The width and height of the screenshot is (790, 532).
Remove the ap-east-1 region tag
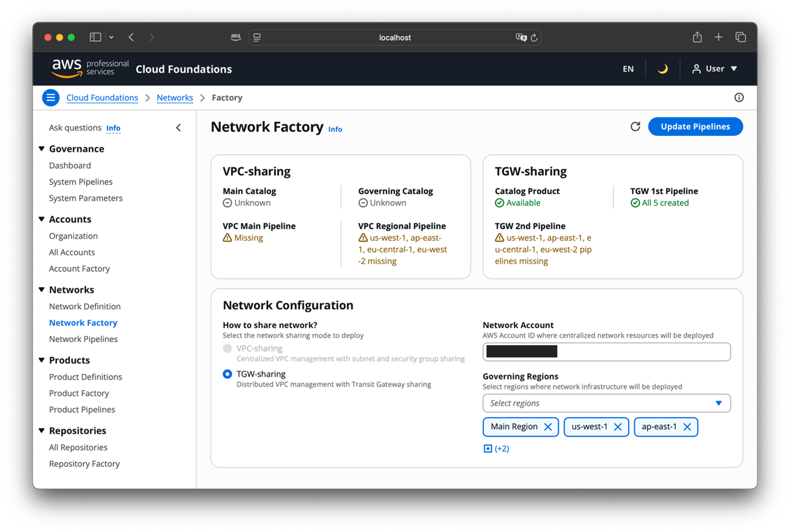point(687,427)
